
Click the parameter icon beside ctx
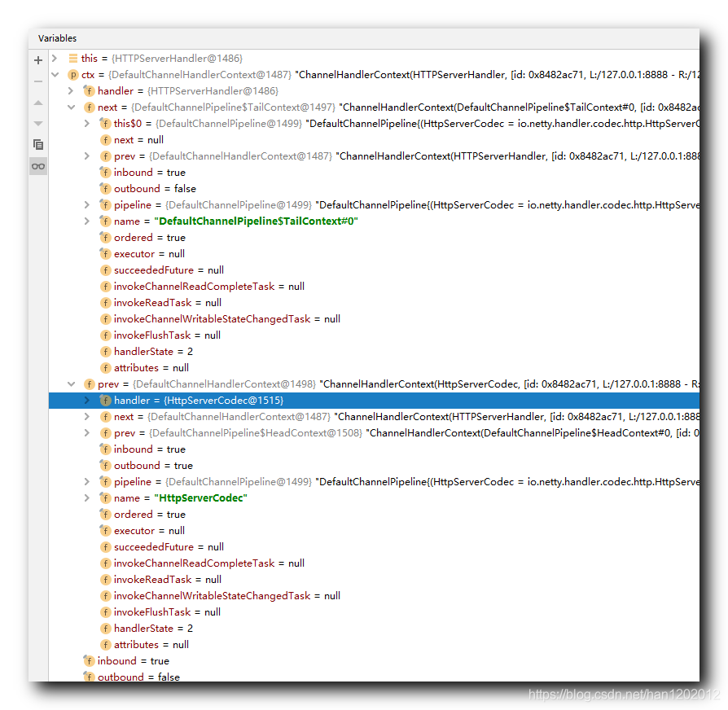pos(73,74)
